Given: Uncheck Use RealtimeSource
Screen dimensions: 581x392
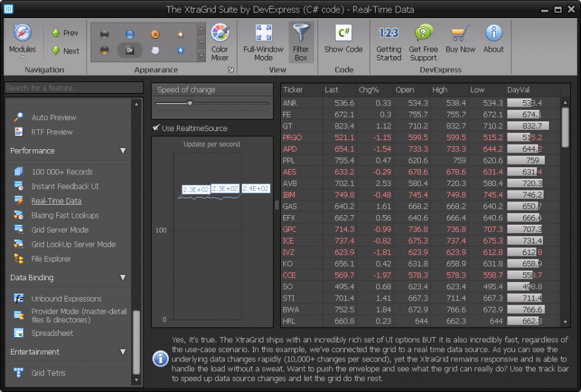Looking at the screenshot, I should tap(155, 129).
